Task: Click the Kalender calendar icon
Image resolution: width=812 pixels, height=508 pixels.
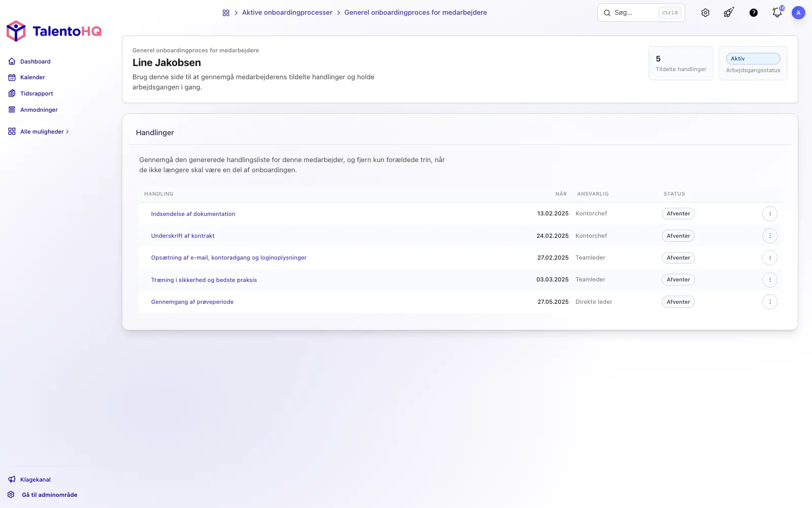Action: (12, 77)
